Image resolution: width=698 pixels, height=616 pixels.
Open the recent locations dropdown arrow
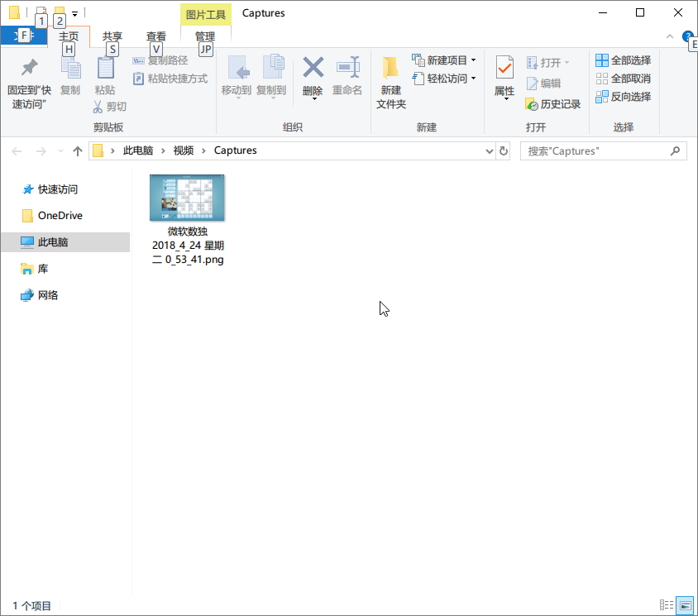tap(60, 151)
